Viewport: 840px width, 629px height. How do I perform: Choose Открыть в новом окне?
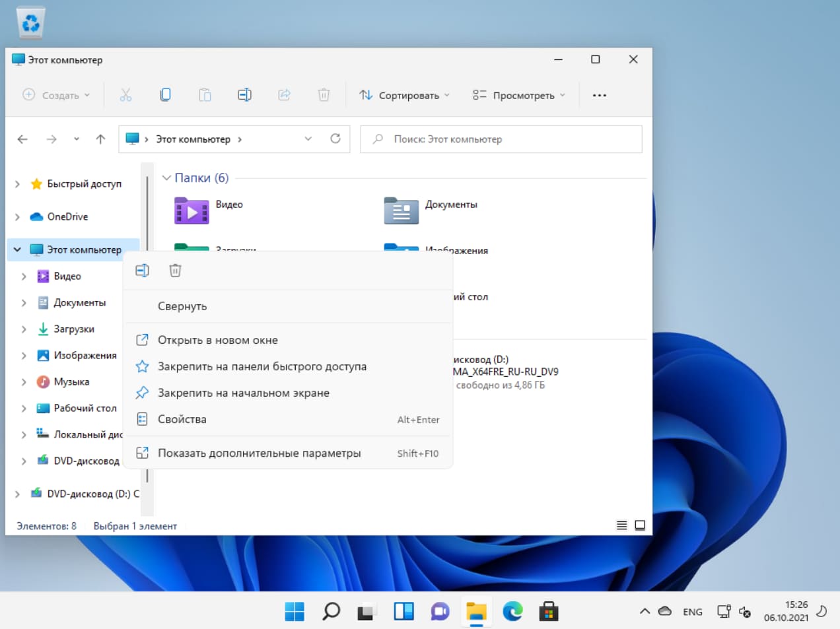click(x=217, y=340)
